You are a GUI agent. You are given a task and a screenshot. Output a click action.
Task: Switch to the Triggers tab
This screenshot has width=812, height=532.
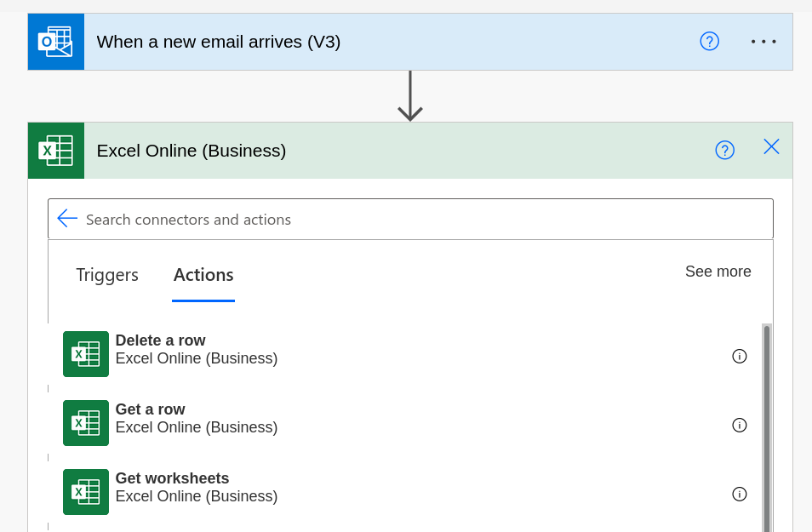pyautogui.click(x=107, y=275)
